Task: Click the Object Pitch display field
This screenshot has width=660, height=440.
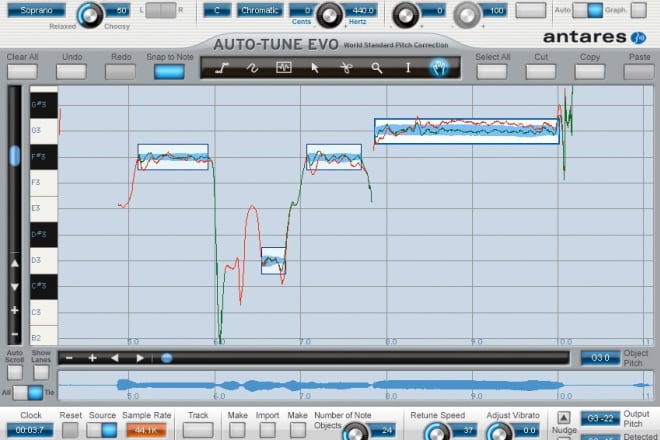Action: [600, 358]
